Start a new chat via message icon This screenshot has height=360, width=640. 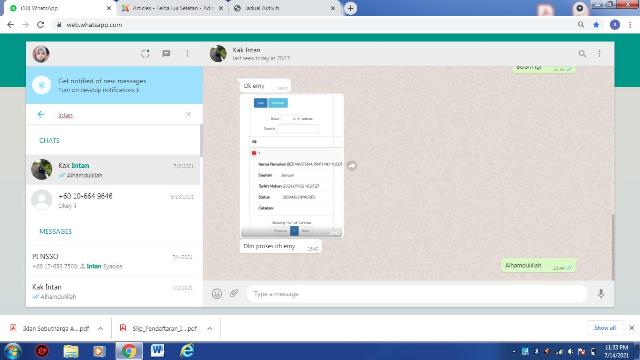[x=166, y=54]
